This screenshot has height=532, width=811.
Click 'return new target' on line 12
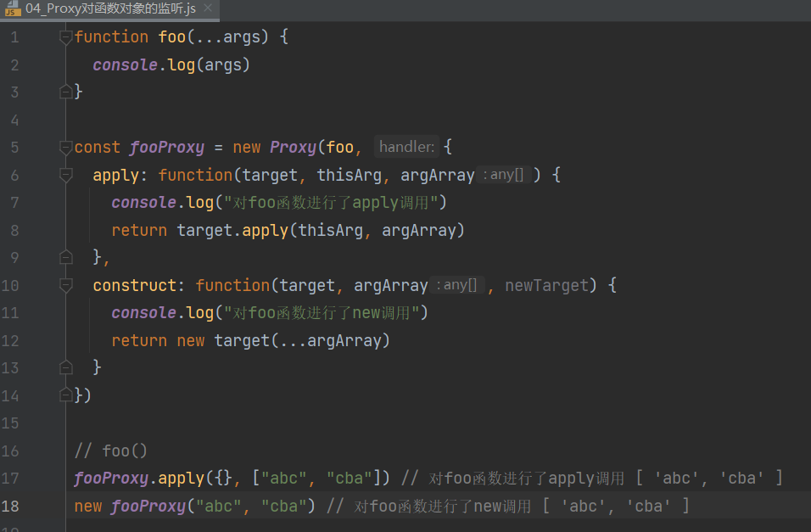point(190,340)
